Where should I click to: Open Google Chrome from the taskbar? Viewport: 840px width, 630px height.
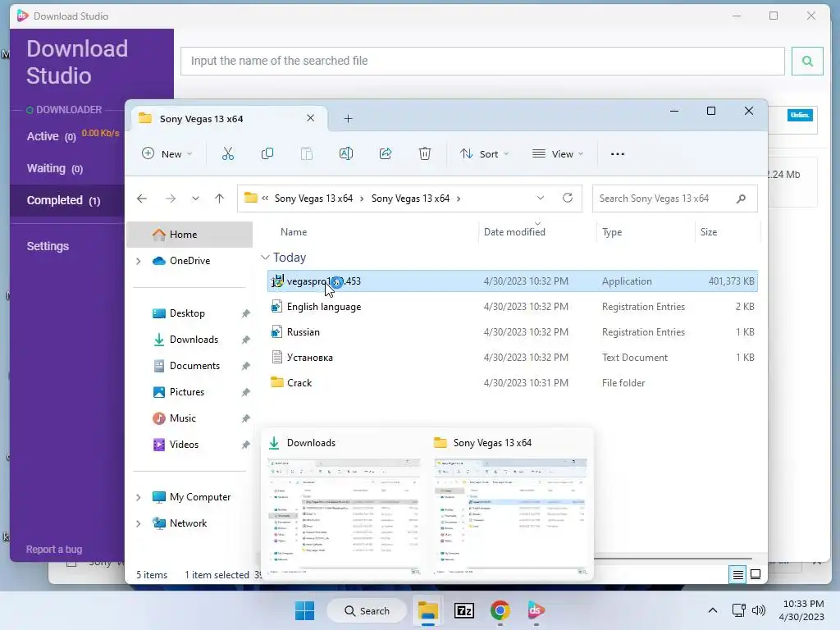click(x=500, y=610)
